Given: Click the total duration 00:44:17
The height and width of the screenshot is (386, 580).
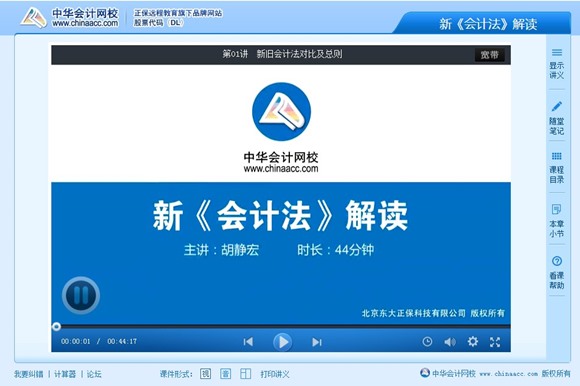Looking at the screenshot, I should (122, 341).
